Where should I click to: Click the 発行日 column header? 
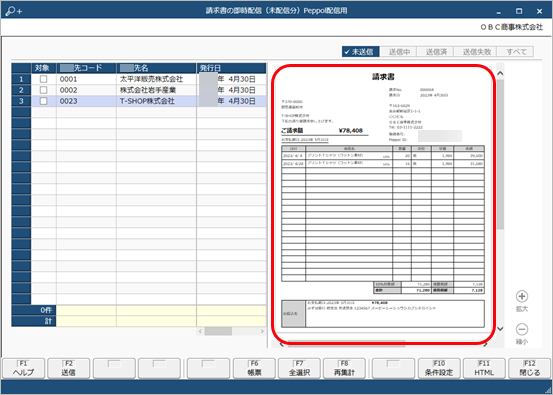pyautogui.click(x=231, y=68)
